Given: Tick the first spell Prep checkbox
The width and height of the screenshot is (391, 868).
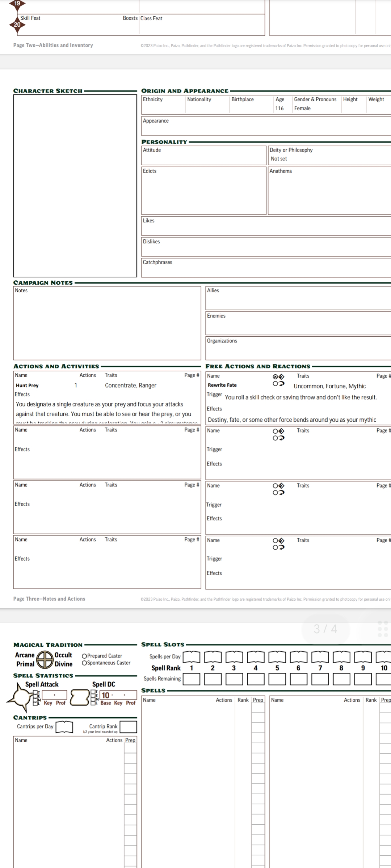Looking at the screenshot, I should click(258, 708).
